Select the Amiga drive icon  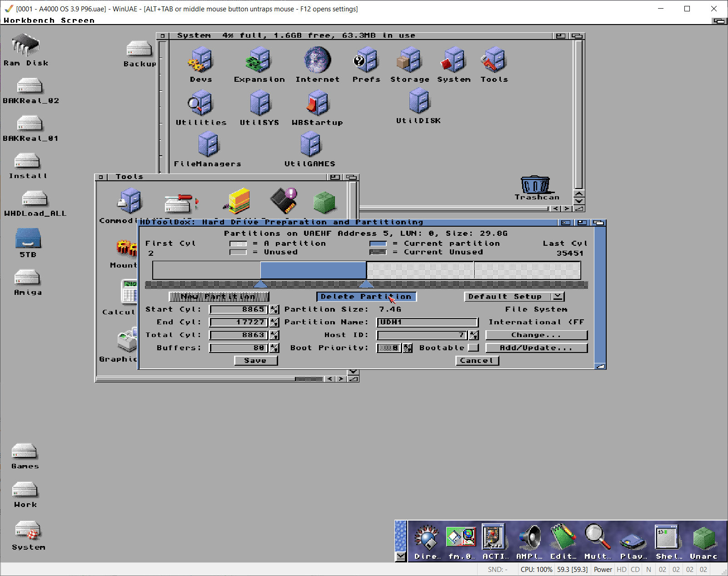pos(27,278)
